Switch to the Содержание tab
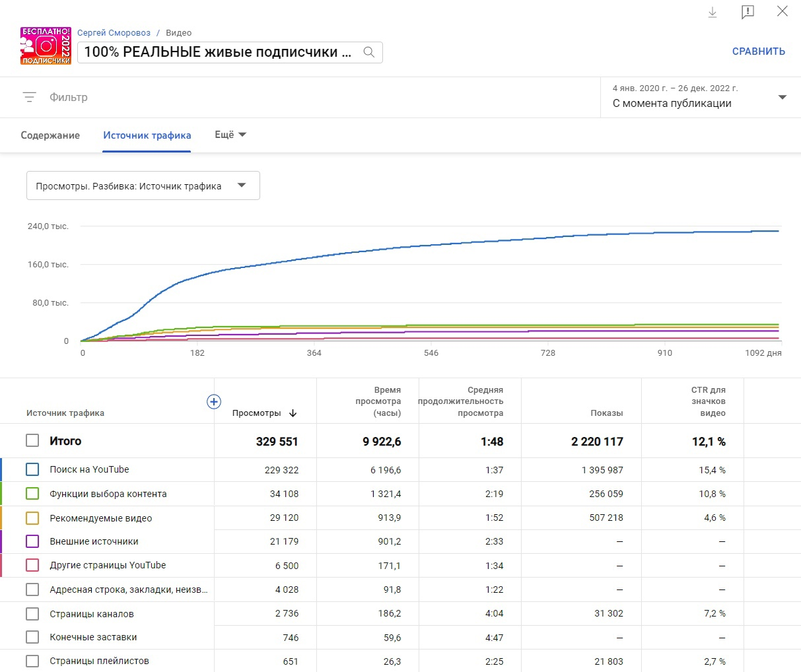This screenshot has height=672, width=801. point(50,135)
